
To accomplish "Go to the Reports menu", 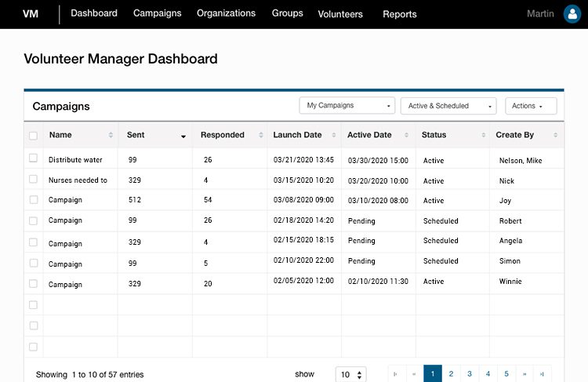I will [x=400, y=14].
